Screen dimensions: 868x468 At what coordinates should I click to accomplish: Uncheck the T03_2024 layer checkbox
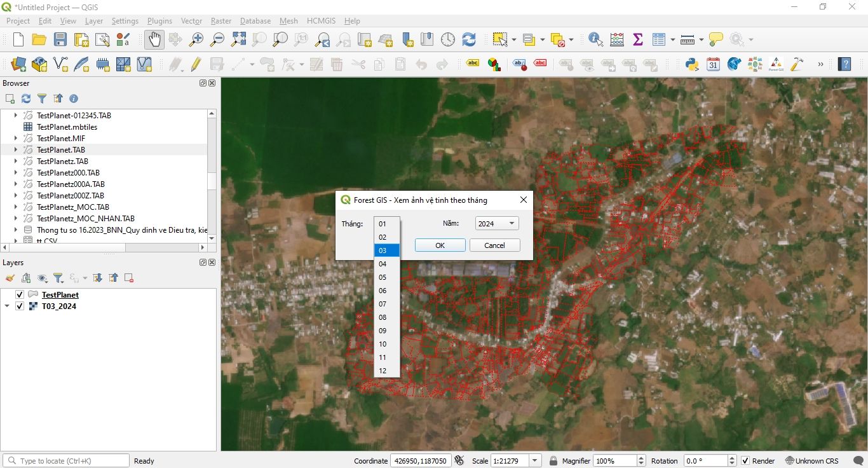point(20,306)
